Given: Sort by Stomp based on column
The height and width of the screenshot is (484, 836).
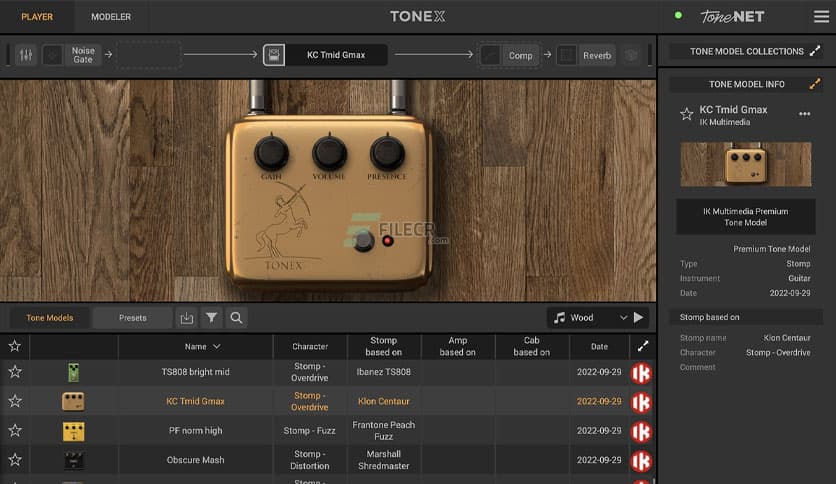Looking at the screenshot, I should point(383,346).
